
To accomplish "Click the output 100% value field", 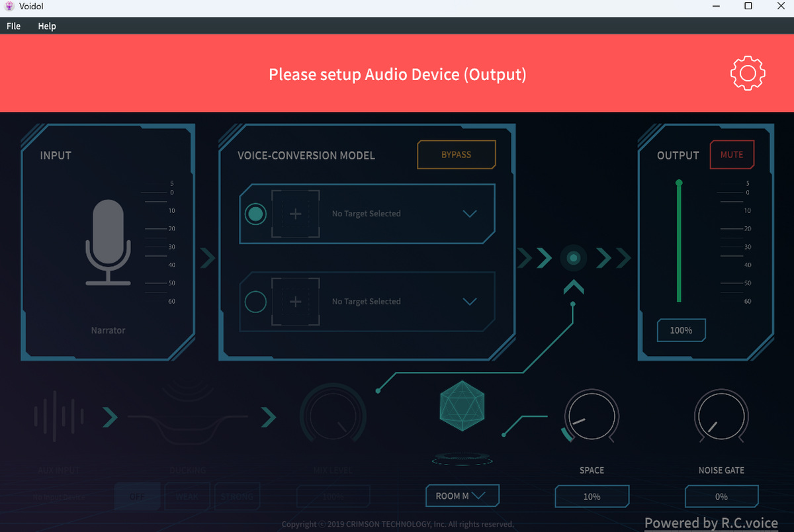I will pyautogui.click(x=681, y=330).
